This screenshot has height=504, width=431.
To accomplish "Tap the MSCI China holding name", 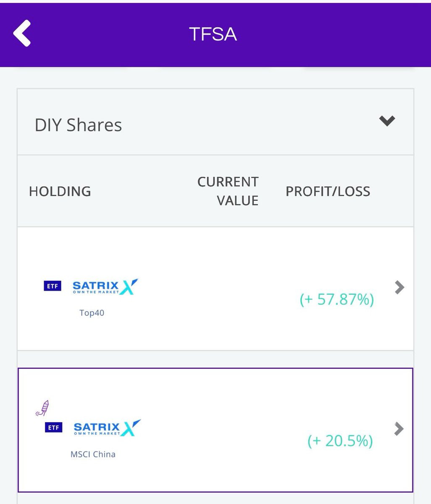I will coord(93,454).
